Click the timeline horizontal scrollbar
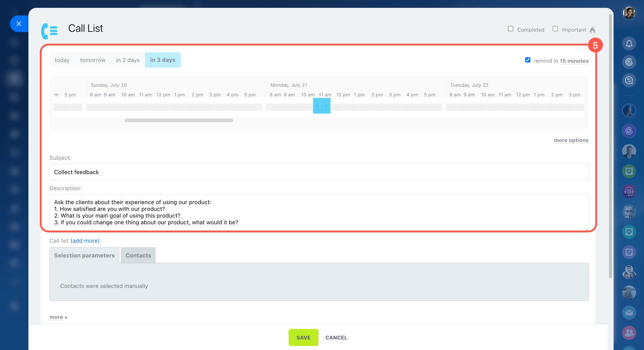This screenshot has height=350, width=644. 179,120
